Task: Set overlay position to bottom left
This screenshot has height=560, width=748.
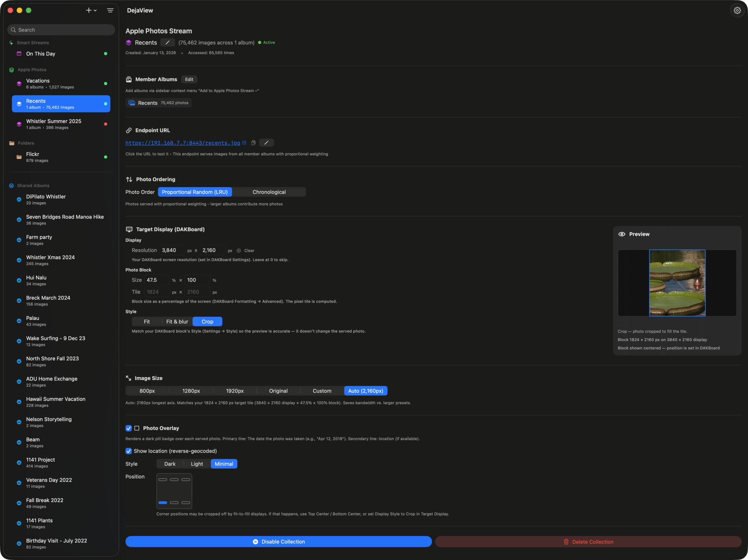Action: [163, 503]
